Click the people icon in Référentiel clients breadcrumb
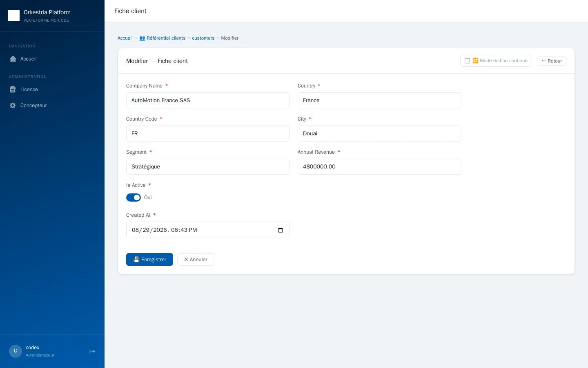The height and width of the screenshot is (368, 588). pyautogui.click(x=142, y=38)
